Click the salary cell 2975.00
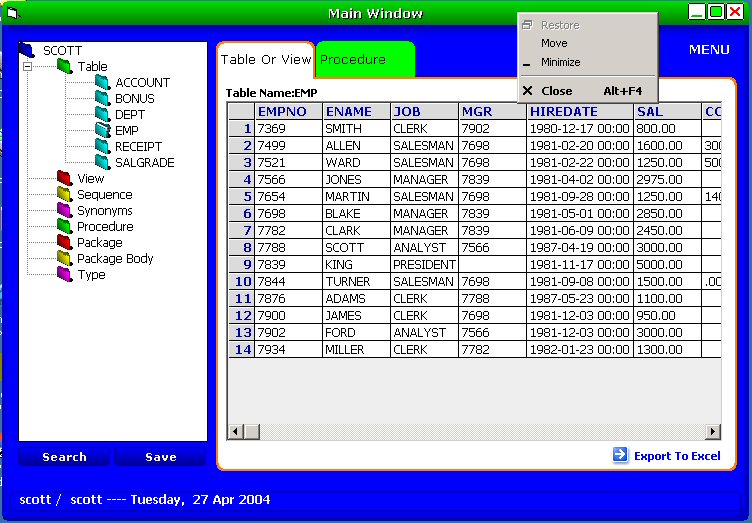Viewport: 752px width, 523px height. pos(668,179)
